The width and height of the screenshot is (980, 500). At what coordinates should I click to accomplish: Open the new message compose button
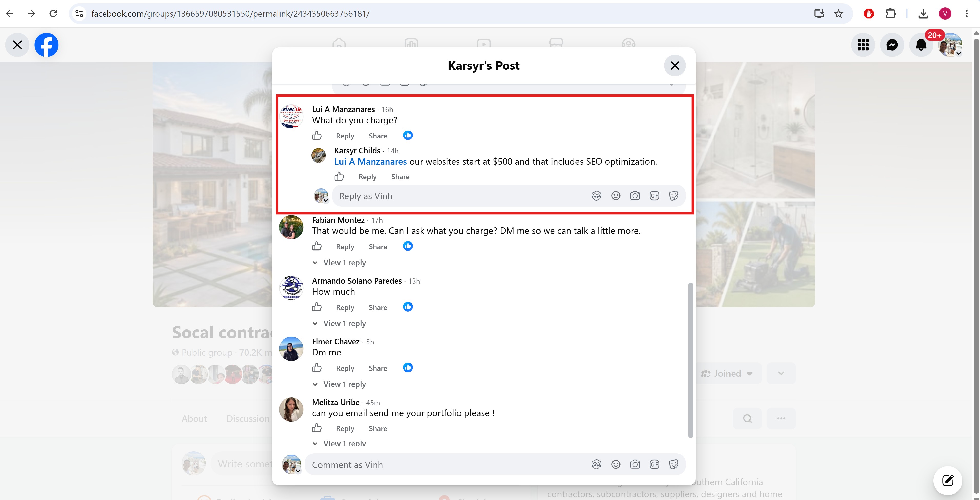[948, 481]
